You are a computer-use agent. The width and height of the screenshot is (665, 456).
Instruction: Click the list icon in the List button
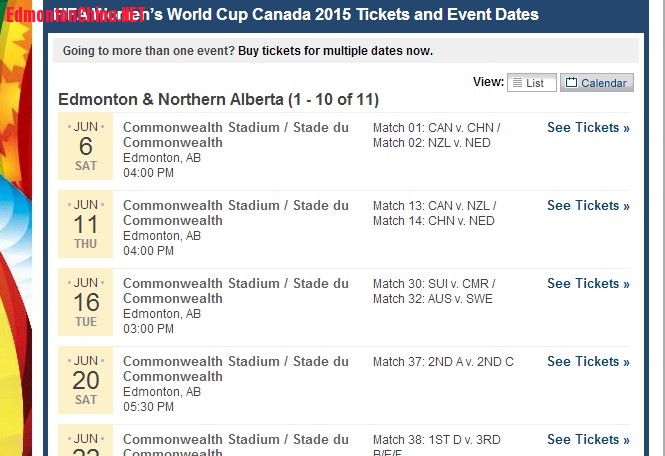518,83
